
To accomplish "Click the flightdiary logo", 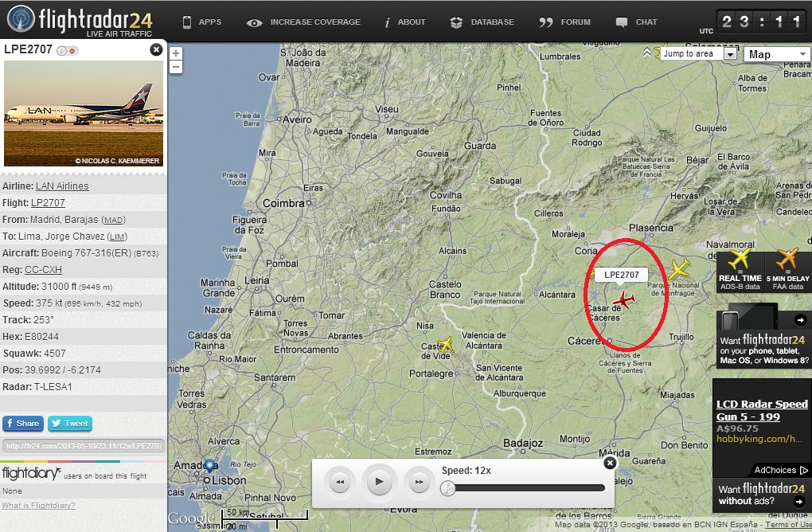I will tap(31, 473).
